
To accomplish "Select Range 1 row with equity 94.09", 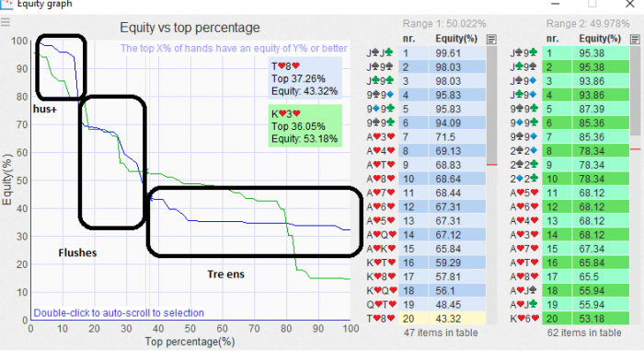I will point(425,123).
